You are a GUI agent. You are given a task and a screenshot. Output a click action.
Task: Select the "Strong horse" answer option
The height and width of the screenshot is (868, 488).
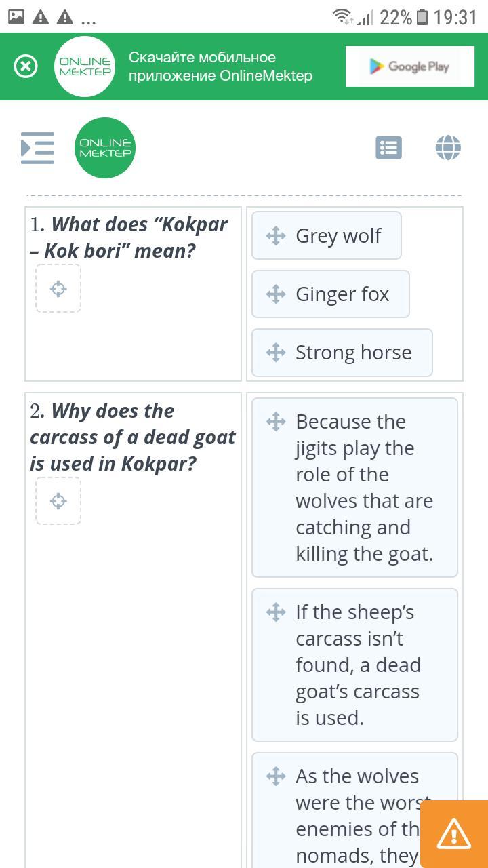(353, 353)
